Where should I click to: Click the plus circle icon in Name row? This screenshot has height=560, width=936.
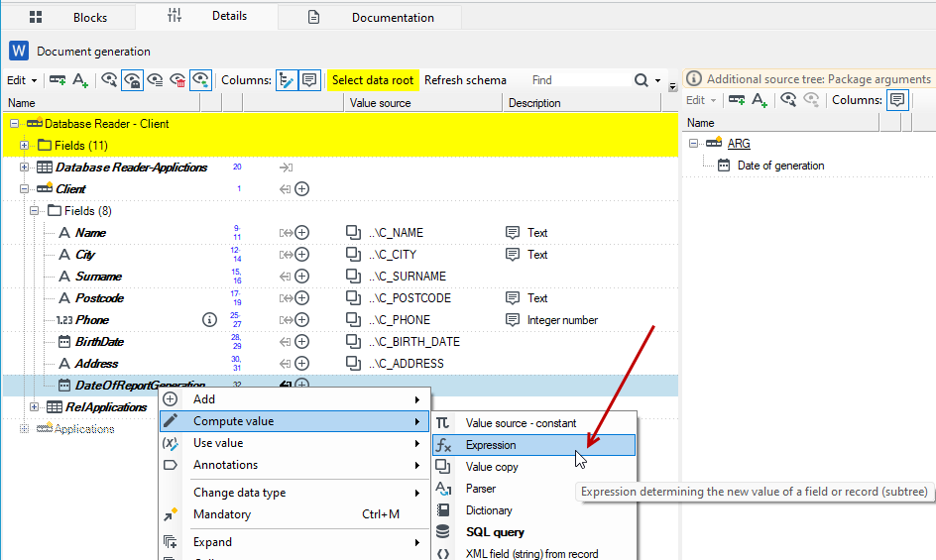(302, 233)
